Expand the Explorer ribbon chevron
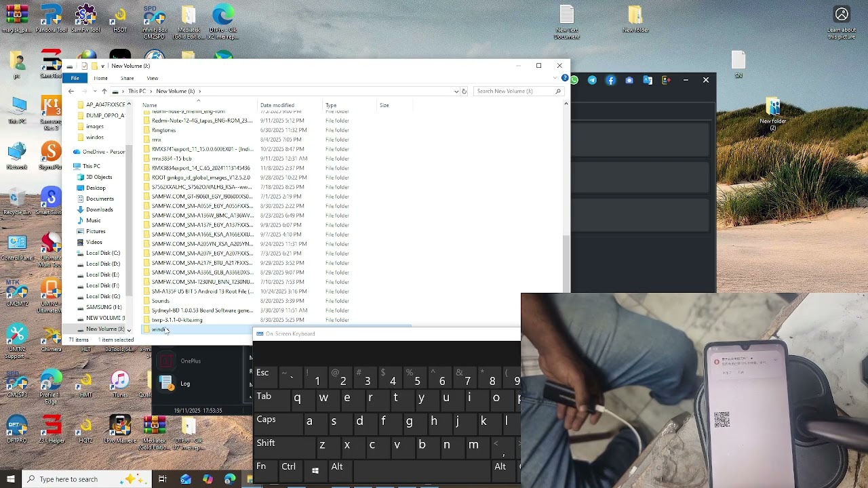 tap(555, 78)
